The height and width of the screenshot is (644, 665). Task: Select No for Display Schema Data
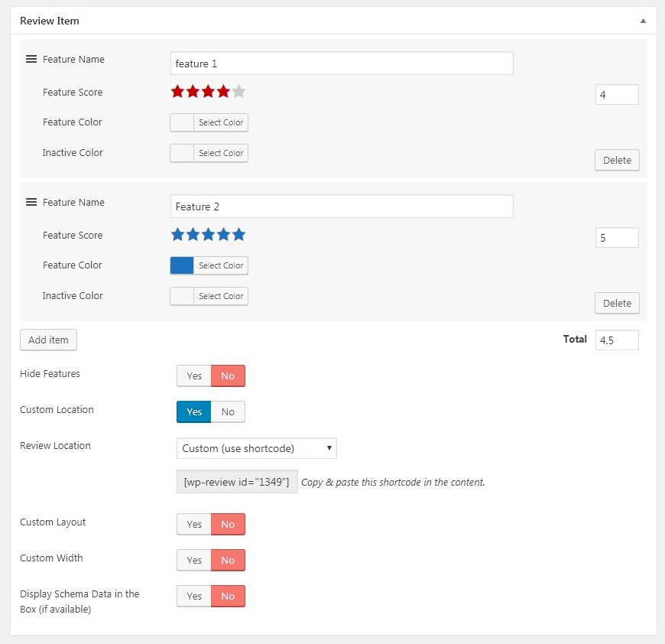pyautogui.click(x=228, y=596)
